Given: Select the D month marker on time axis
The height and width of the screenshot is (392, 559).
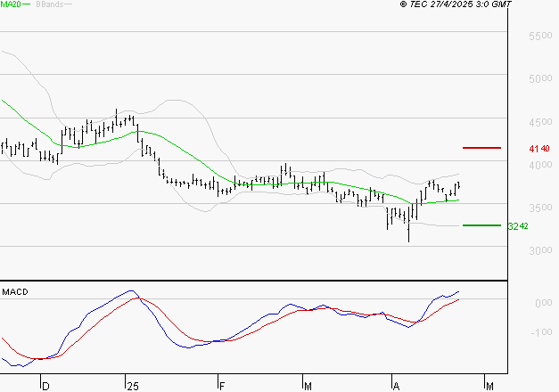Looking at the screenshot, I should tap(46, 386).
